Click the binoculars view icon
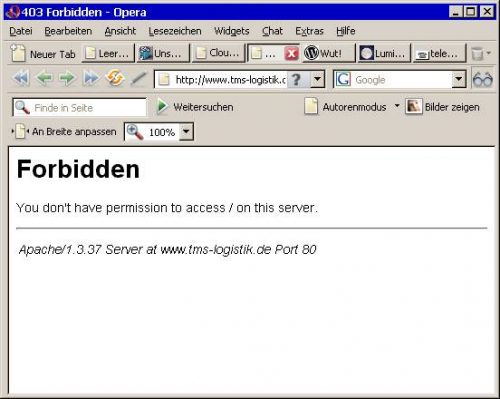The height and width of the screenshot is (399, 500). [x=482, y=79]
